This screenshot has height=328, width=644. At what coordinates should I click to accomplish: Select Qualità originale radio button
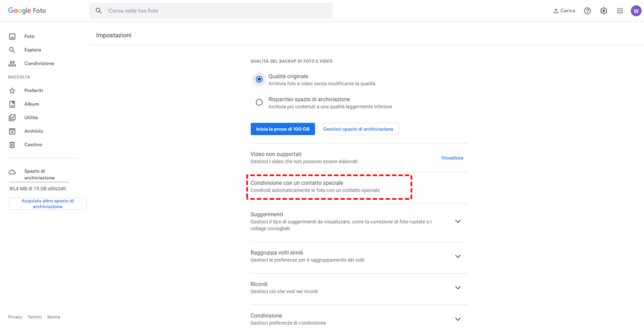point(259,79)
